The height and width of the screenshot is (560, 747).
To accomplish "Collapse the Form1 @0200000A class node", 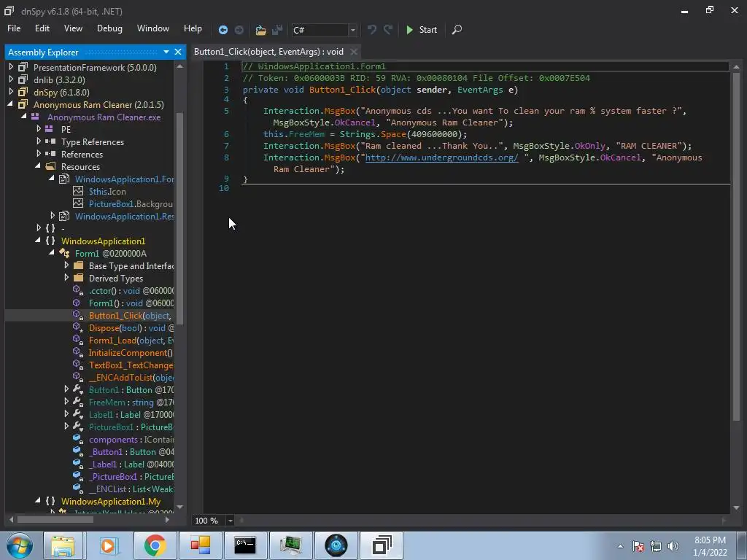I will [52, 253].
